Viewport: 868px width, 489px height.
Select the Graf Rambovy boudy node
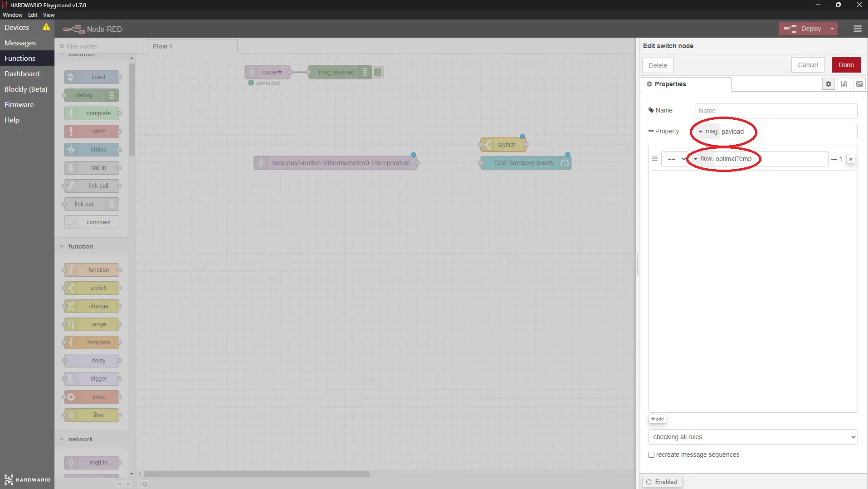click(526, 163)
